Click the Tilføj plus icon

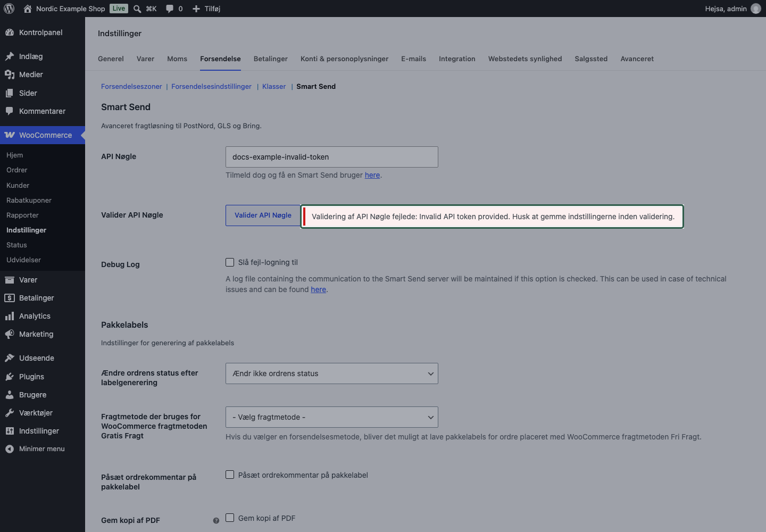pos(196,9)
